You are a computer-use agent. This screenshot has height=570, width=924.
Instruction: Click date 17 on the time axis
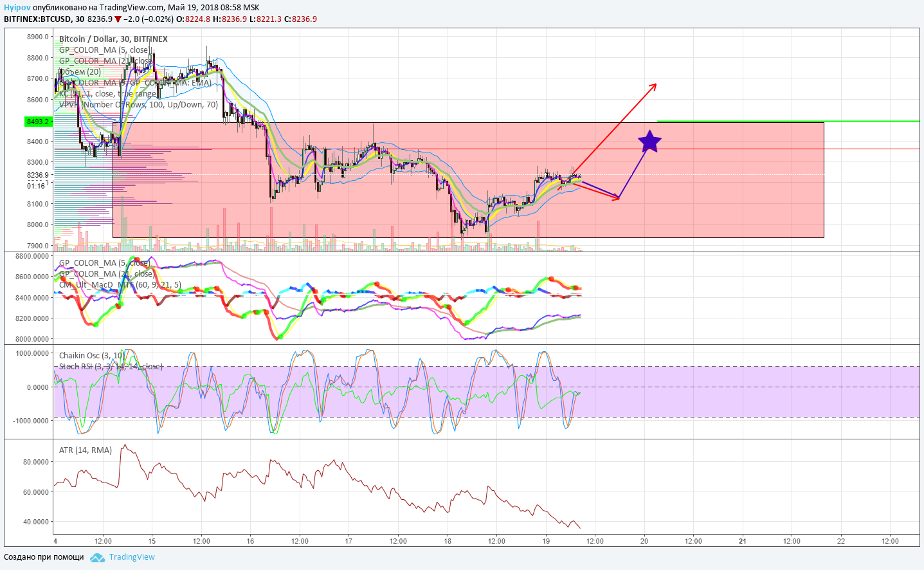click(349, 541)
